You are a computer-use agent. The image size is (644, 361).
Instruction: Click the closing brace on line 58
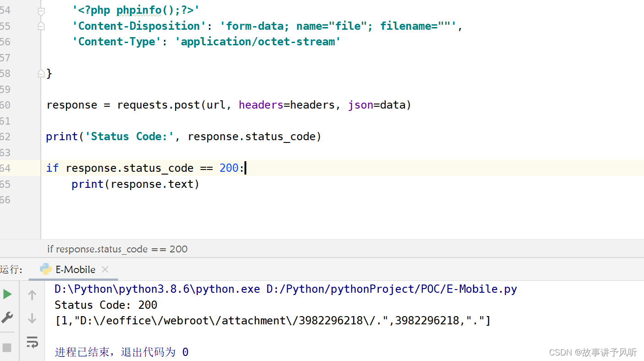click(49, 73)
